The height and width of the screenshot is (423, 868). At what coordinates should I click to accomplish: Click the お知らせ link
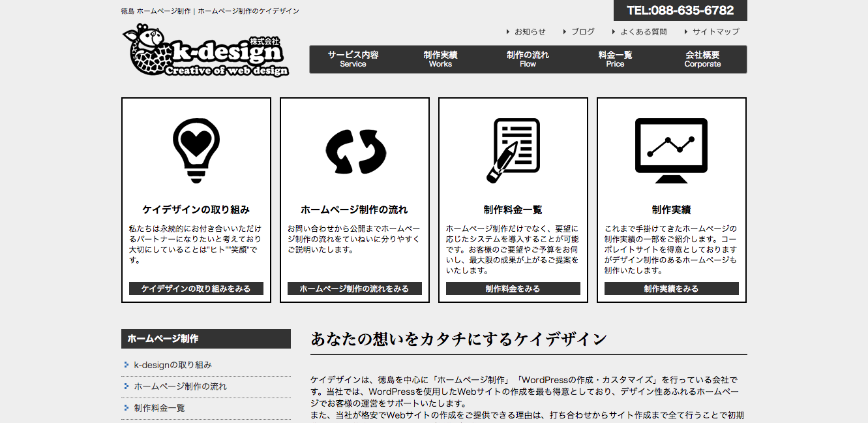point(530,31)
